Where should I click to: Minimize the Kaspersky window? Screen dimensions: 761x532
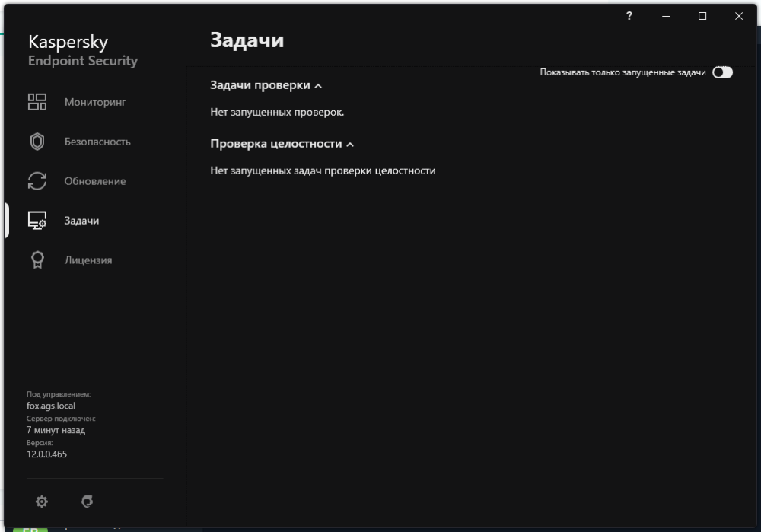(x=666, y=16)
